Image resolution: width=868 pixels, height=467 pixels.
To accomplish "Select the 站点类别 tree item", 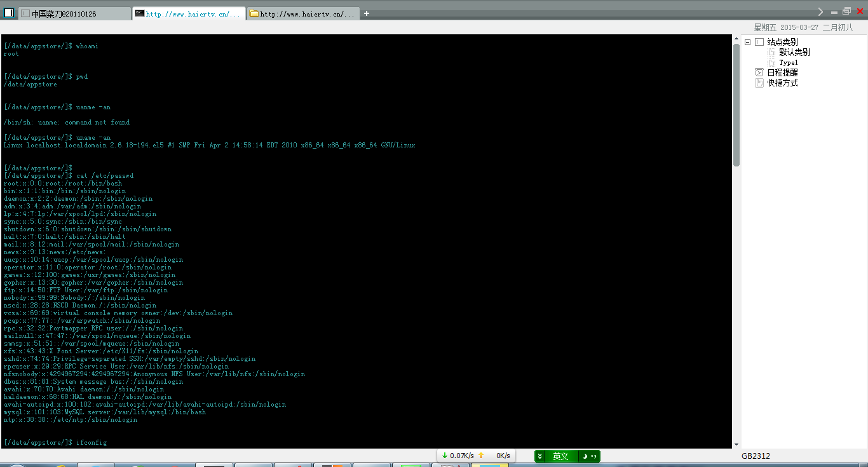I will coord(782,42).
